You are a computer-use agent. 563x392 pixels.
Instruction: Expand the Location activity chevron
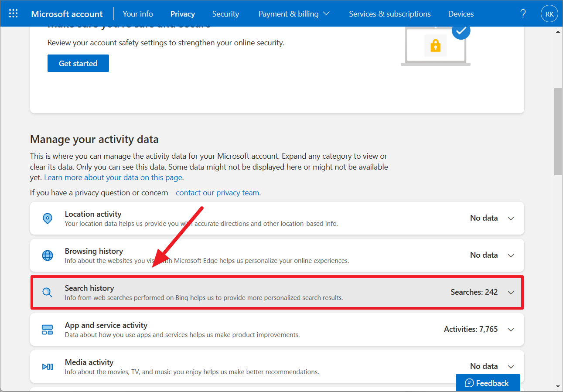coord(511,218)
